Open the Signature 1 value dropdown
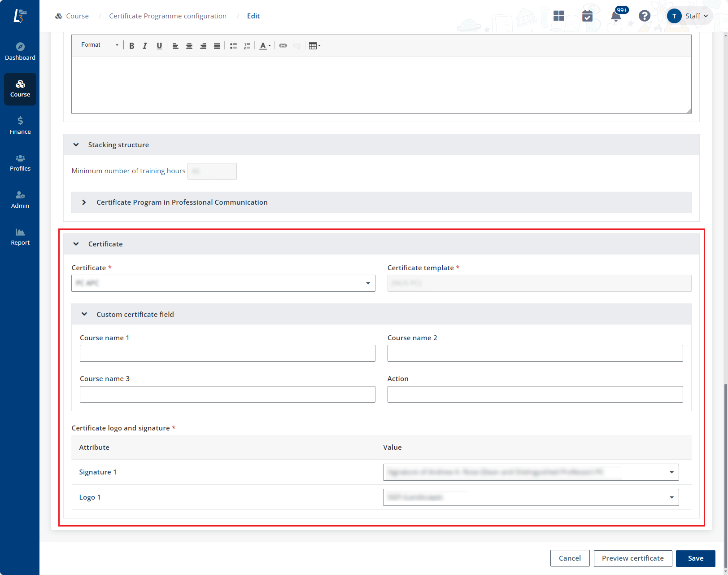Viewport: 728px width, 575px height. tap(531, 472)
